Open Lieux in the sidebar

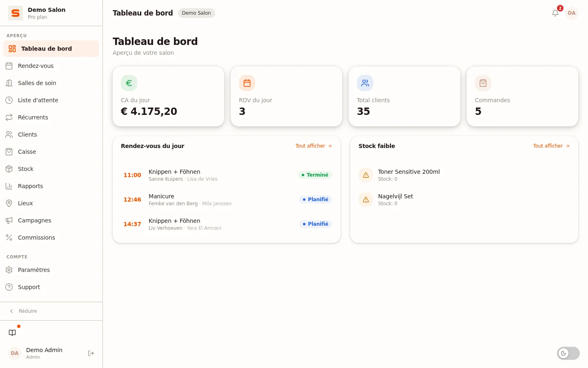[x=51, y=203]
